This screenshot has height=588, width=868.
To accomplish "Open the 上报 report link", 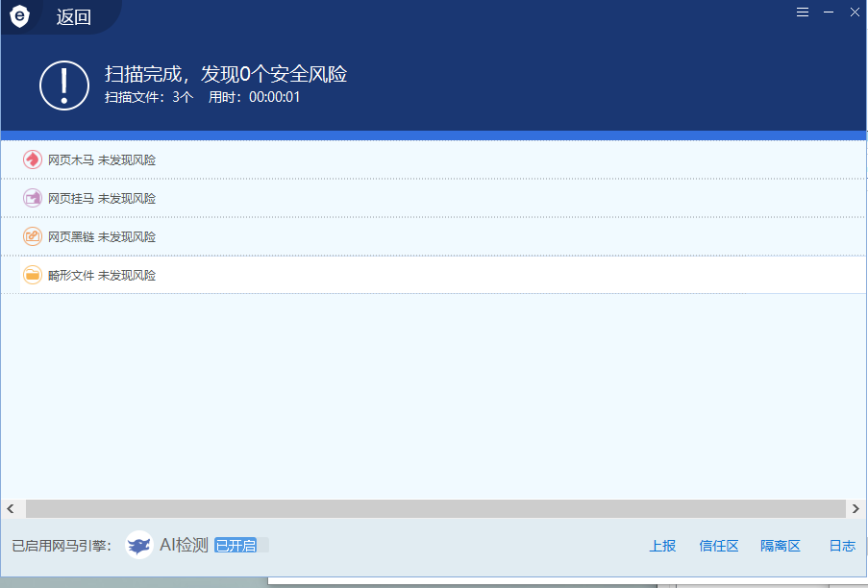I will click(x=662, y=546).
